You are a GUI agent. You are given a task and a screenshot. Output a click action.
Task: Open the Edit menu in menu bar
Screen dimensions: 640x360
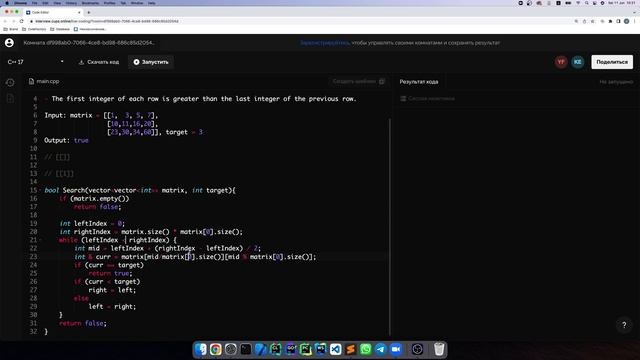(x=45, y=3)
